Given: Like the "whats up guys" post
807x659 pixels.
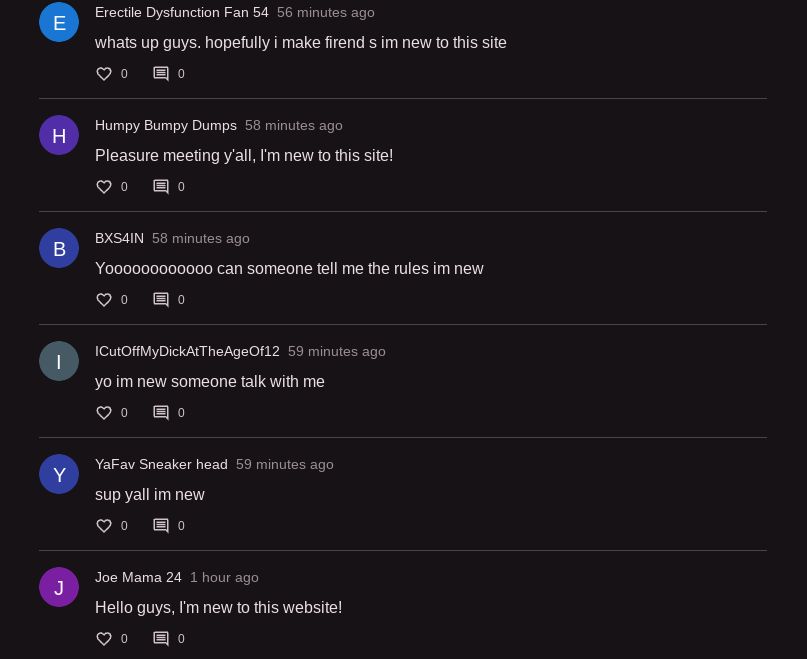Looking at the screenshot, I should point(104,74).
